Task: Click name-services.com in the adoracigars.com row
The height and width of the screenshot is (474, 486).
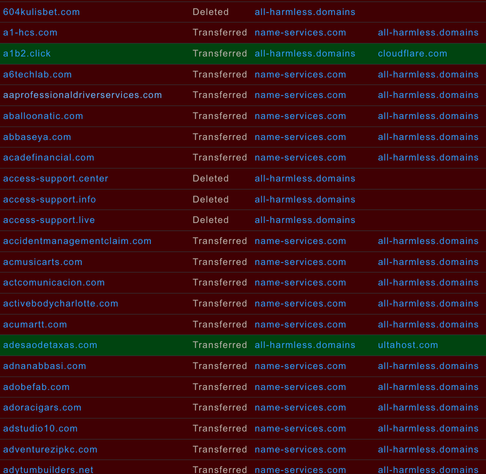Action: point(300,408)
